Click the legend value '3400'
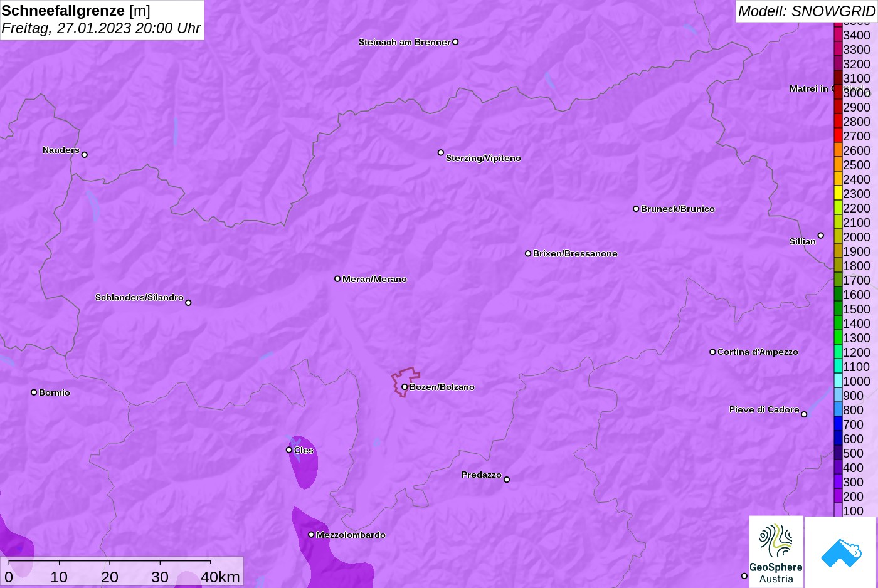The width and height of the screenshot is (878, 588). point(857,35)
